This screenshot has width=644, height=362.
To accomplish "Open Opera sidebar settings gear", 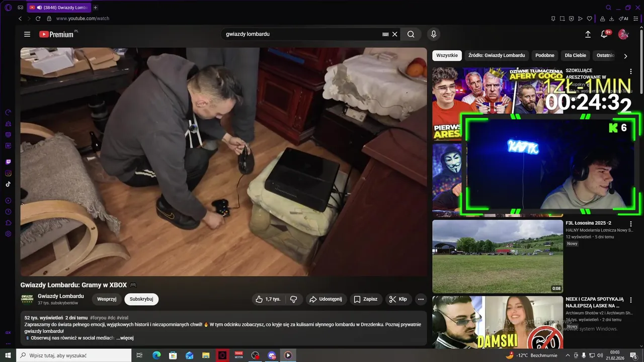I will coord(8,234).
